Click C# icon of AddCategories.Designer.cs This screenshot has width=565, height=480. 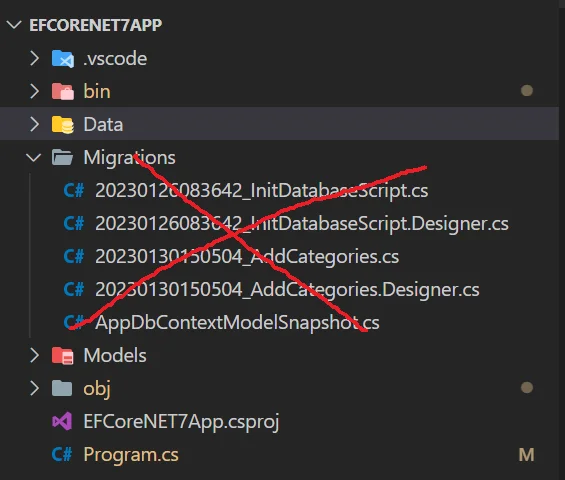pyautogui.click(x=74, y=289)
